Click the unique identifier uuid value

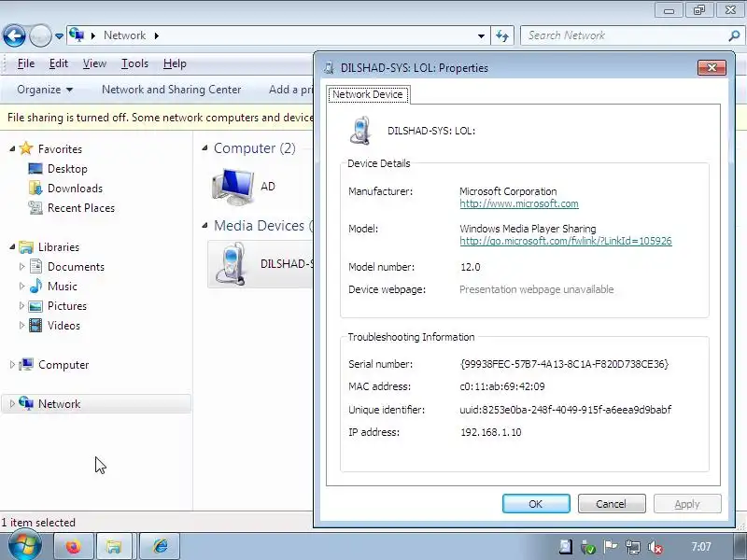(x=566, y=410)
